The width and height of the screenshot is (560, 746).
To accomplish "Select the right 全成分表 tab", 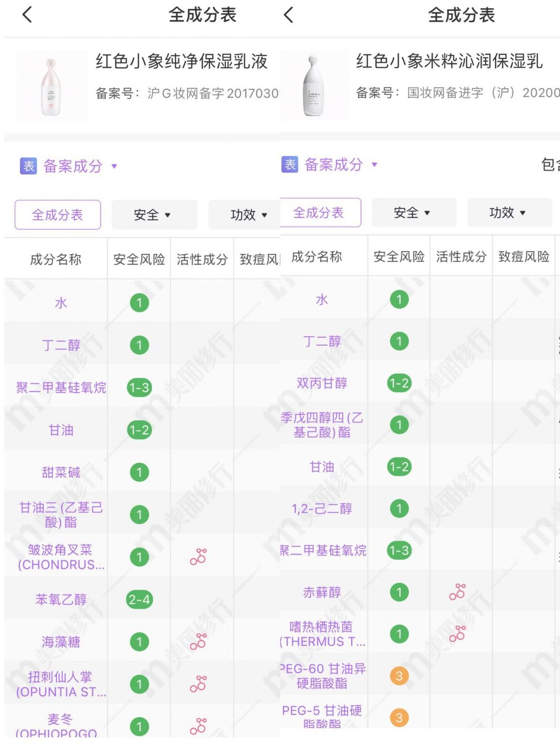I will point(320,213).
